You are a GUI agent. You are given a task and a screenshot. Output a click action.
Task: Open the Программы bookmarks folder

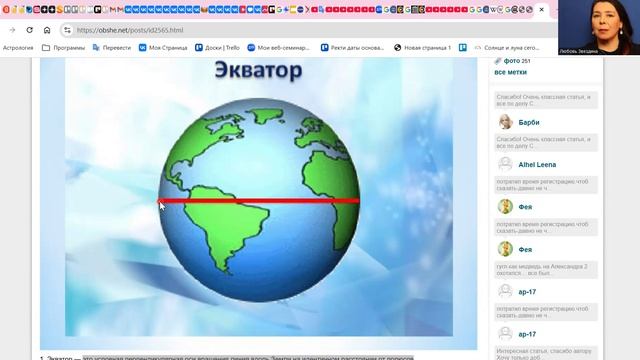tap(64, 48)
